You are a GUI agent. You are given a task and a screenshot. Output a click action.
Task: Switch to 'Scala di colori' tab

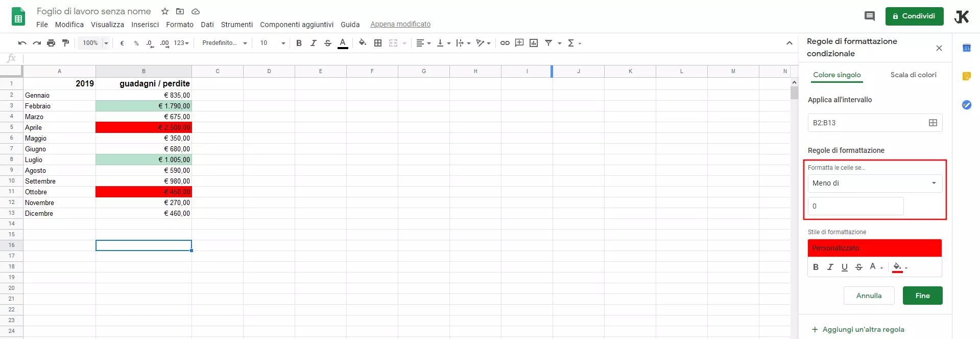point(913,75)
